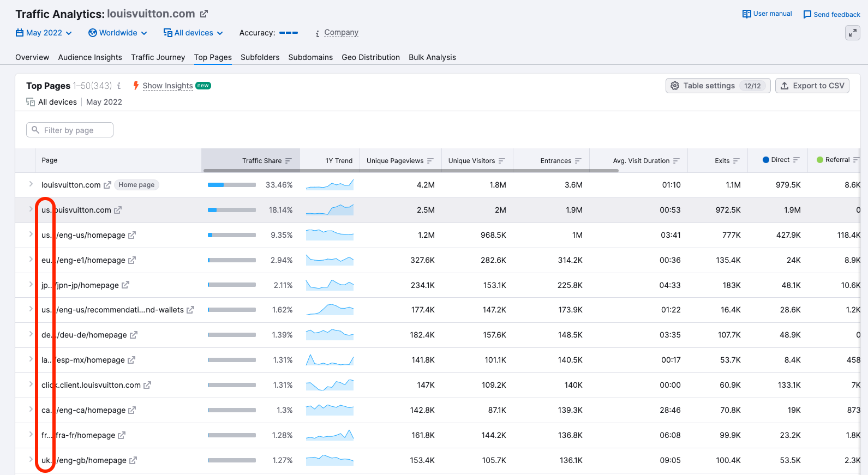
Task: Open external link for /jpn-jp/homepage row
Action: coord(125,285)
